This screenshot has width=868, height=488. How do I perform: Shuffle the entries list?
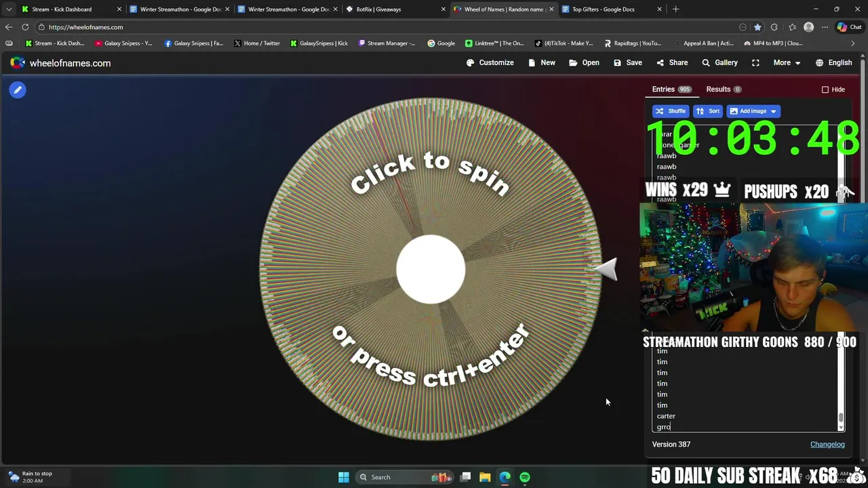tap(670, 111)
